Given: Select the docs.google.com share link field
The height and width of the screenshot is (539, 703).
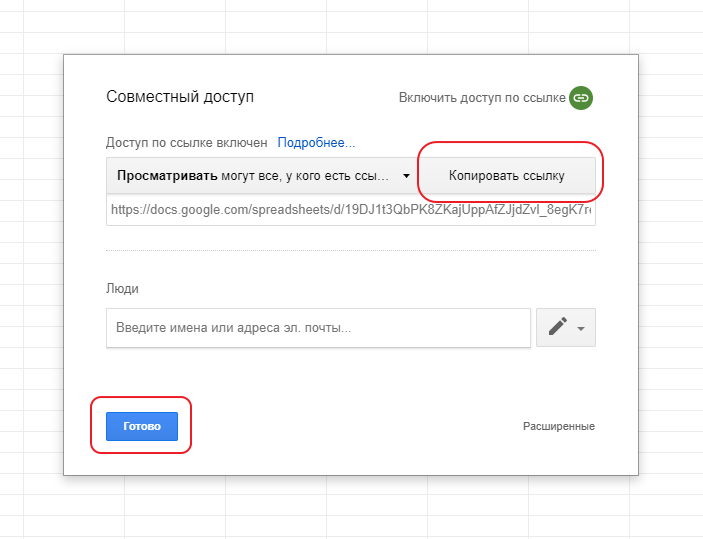Looking at the screenshot, I should coord(351,210).
